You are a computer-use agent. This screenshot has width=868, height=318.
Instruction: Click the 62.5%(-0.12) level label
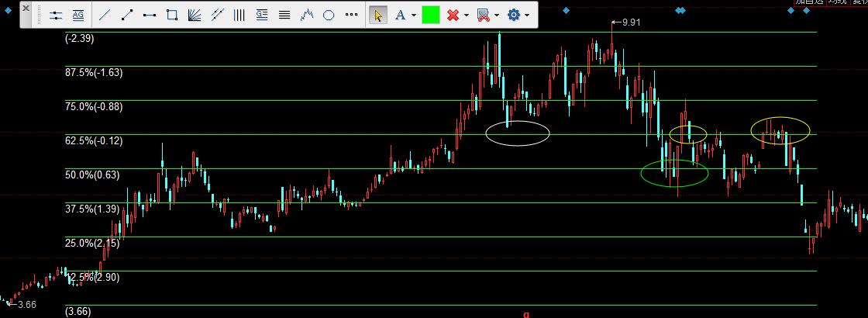pyautogui.click(x=94, y=140)
